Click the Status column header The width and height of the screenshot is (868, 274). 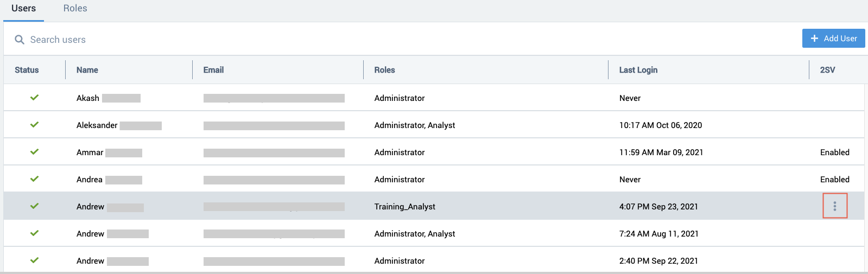tap(27, 70)
